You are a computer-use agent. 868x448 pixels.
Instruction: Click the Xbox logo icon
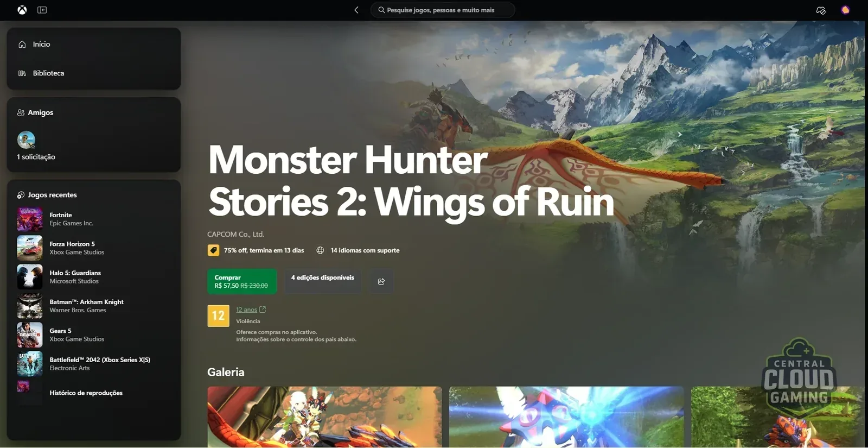click(x=22, y=10)
